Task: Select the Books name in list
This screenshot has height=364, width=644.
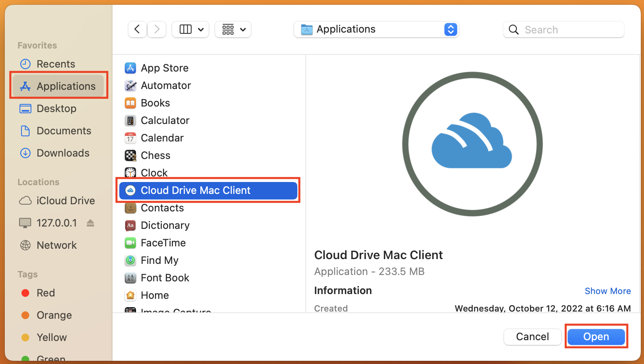Action: [x=155, y=103]
